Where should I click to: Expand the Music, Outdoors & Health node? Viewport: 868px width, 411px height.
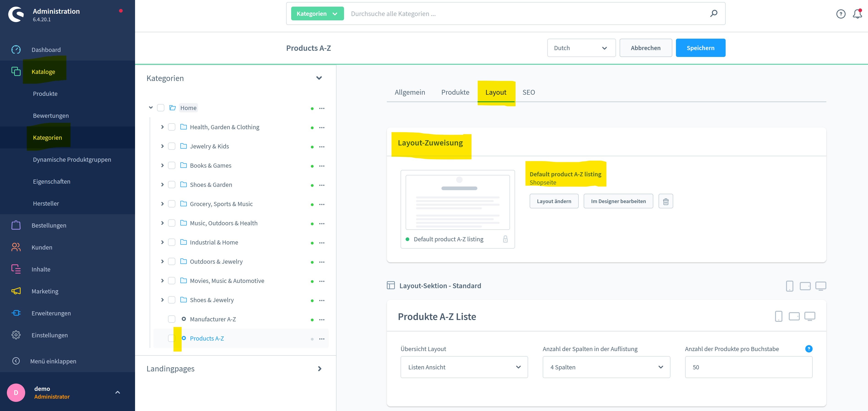[162, 223]
